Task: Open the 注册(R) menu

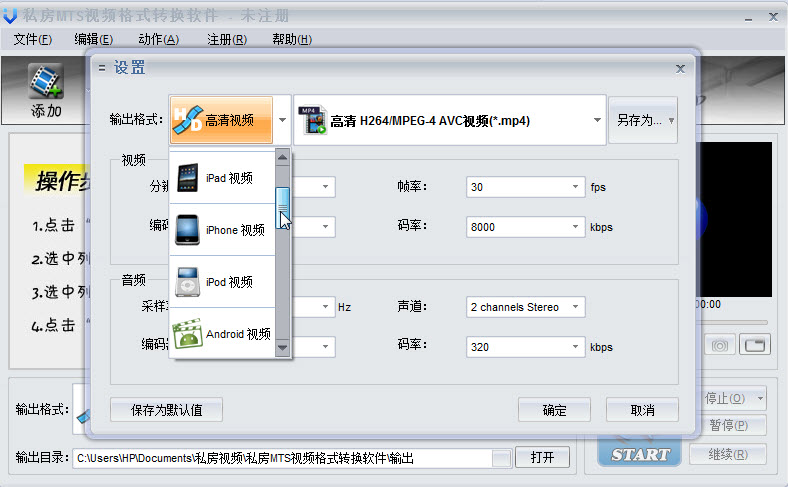Action: (227, 39)
